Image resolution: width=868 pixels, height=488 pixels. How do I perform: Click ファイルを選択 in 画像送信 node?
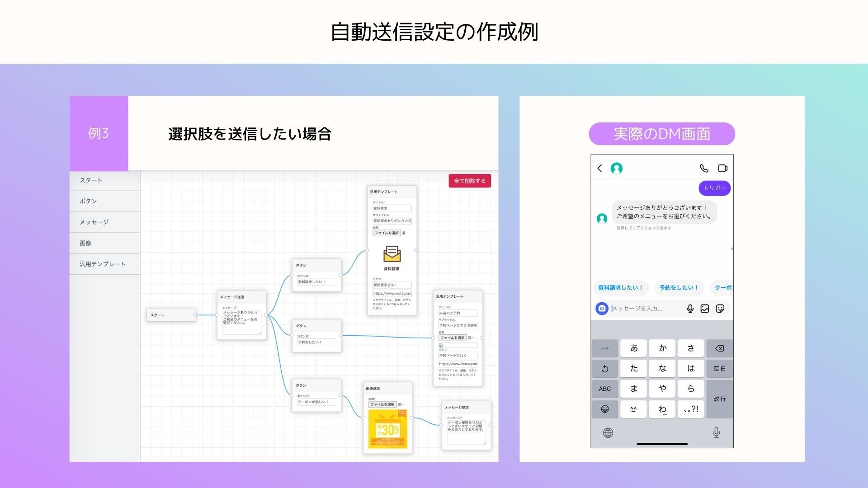(x=382, y=404)
